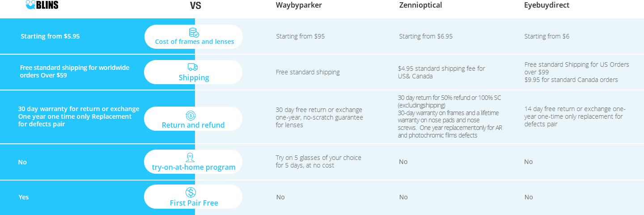Click the First Pair Free dollar icon
Viewport: 644px width, 215px height.
[191, 193]
